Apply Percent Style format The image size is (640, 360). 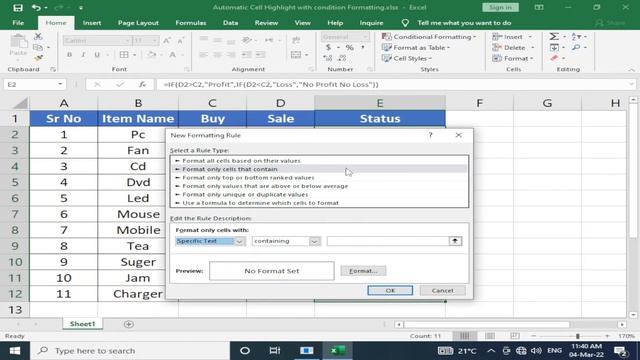(x=349, y=48)
